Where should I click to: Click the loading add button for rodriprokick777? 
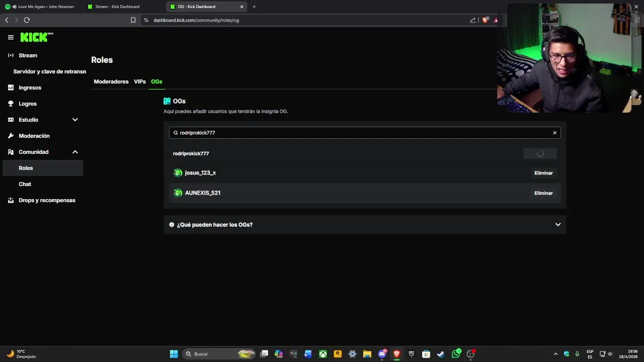click(540, 153)
